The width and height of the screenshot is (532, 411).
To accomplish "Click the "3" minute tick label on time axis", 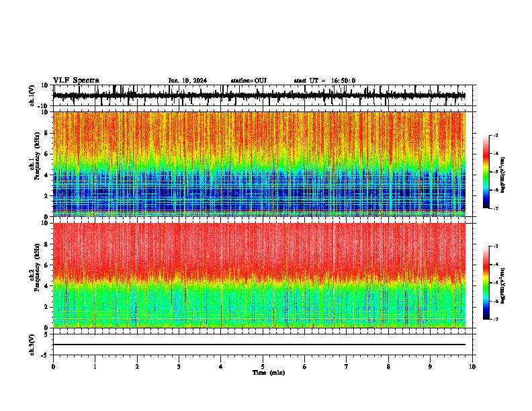I will 179,367.
